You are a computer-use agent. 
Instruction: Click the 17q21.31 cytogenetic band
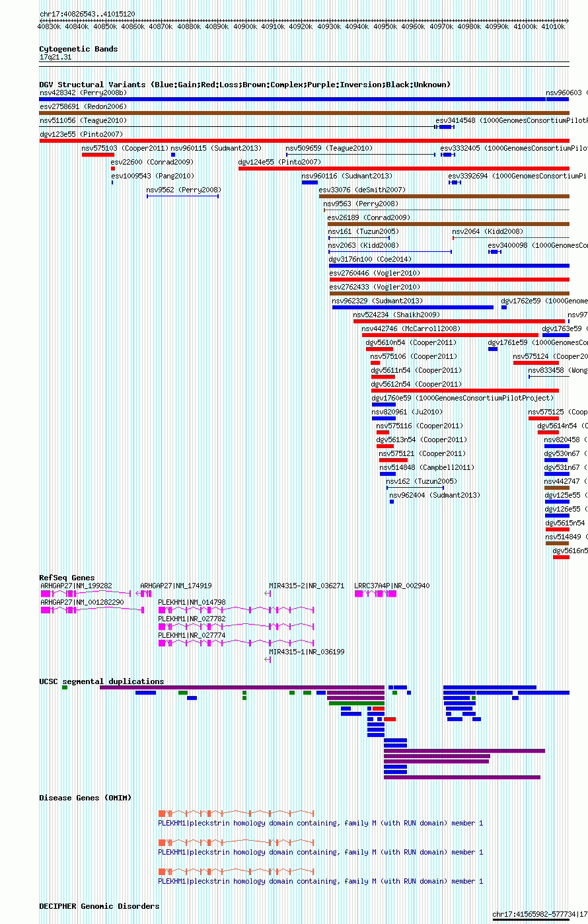tap(55, 58)
